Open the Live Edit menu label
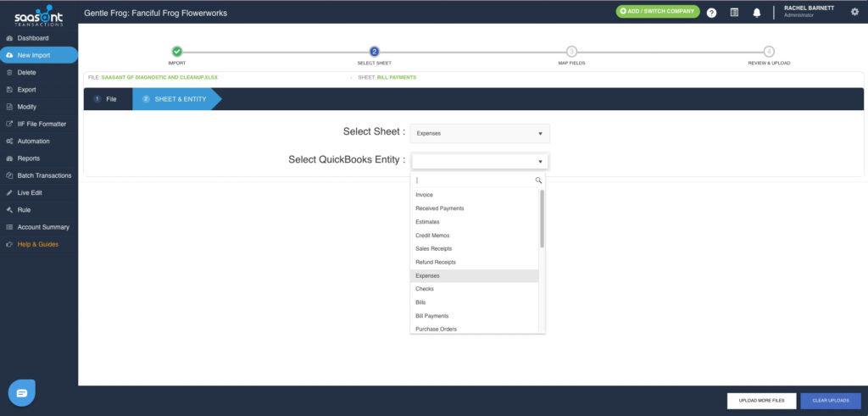868x416 pixels. pyautogui.click(x=30, y=192)
